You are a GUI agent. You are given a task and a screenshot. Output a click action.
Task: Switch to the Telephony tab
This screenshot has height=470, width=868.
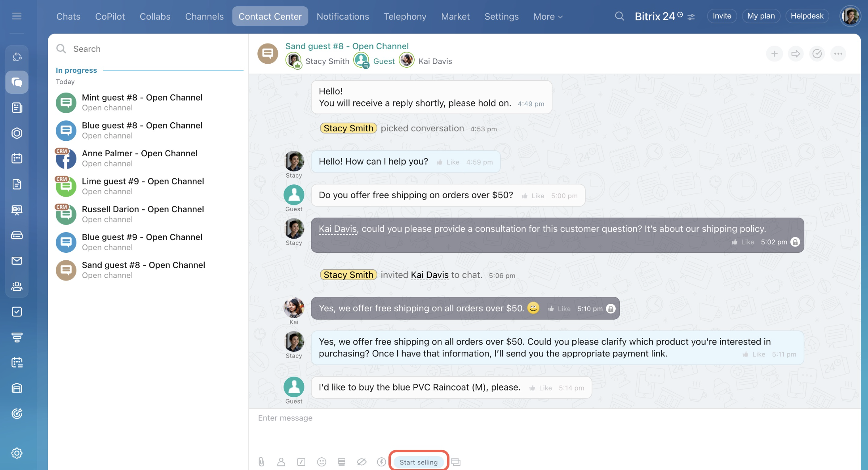tap(405, 17)
